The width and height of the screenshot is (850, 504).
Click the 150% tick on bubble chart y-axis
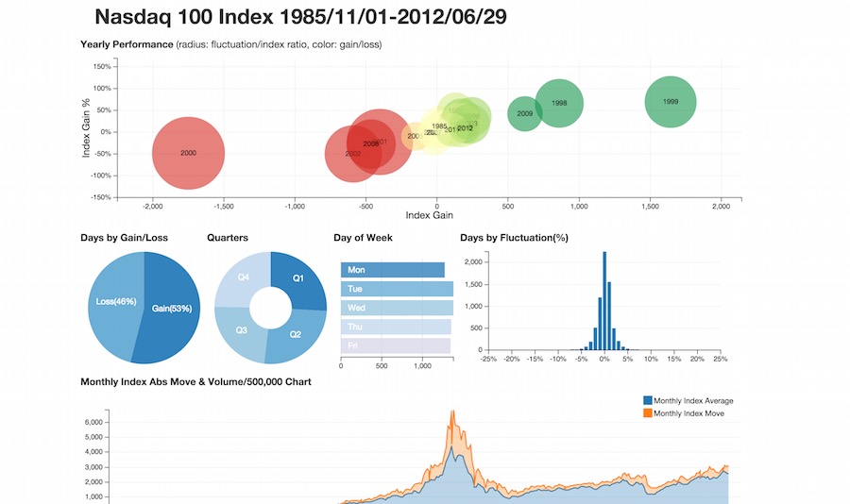102,67
